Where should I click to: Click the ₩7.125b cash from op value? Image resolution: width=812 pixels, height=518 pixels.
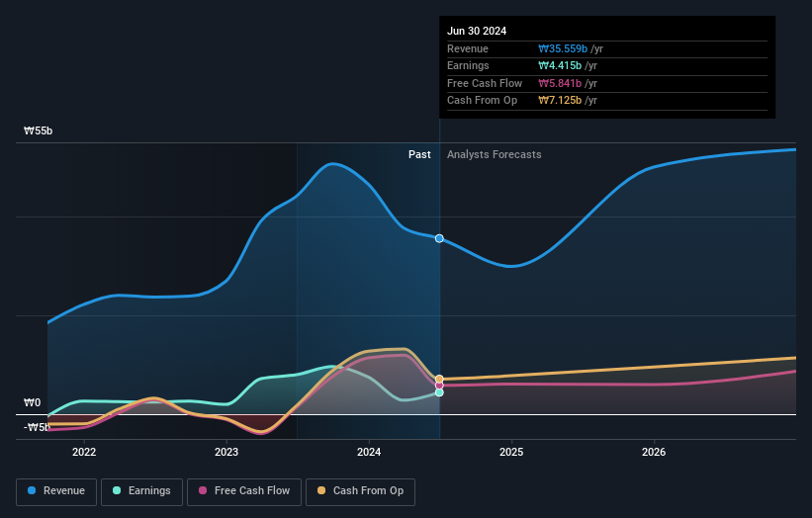pos(560,101)
